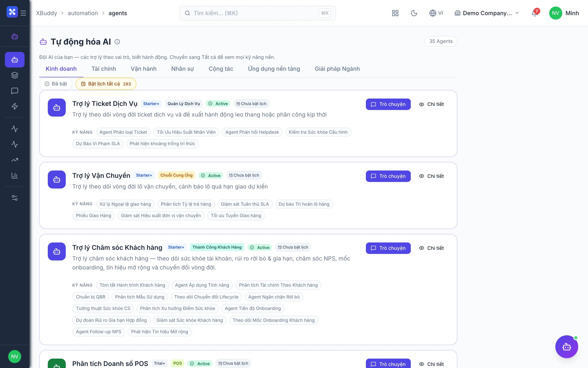The width and height of the screenshot is (588, 368).
Task: Click the Trợ lý Chăm sóc Khách hàng bot icon
Action: click(x=57, y=251)
